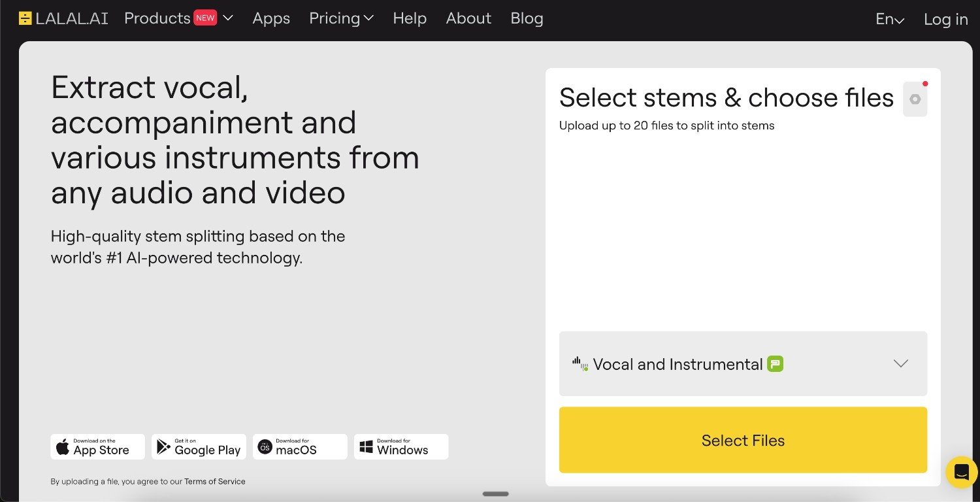Click the Download for macOS badge

[300, 446]
